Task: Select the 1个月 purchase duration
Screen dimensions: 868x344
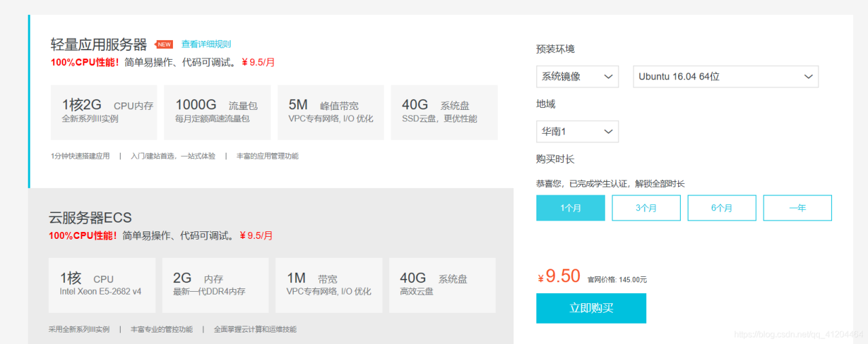Action: pyautogui.click(x=570, y=208)
